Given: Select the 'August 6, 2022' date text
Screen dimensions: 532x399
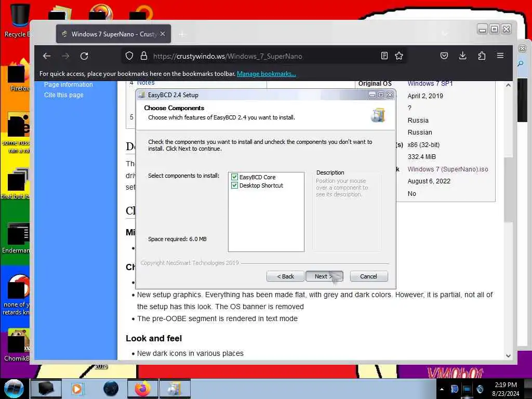Looking at the screenshot, I should (x=429, y=181).
